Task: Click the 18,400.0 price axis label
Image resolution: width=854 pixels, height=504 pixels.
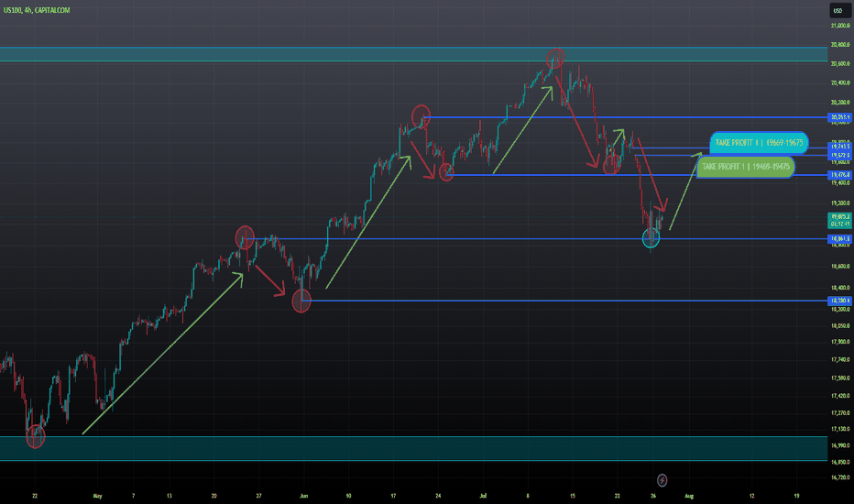Action: [x=840, y=288]
